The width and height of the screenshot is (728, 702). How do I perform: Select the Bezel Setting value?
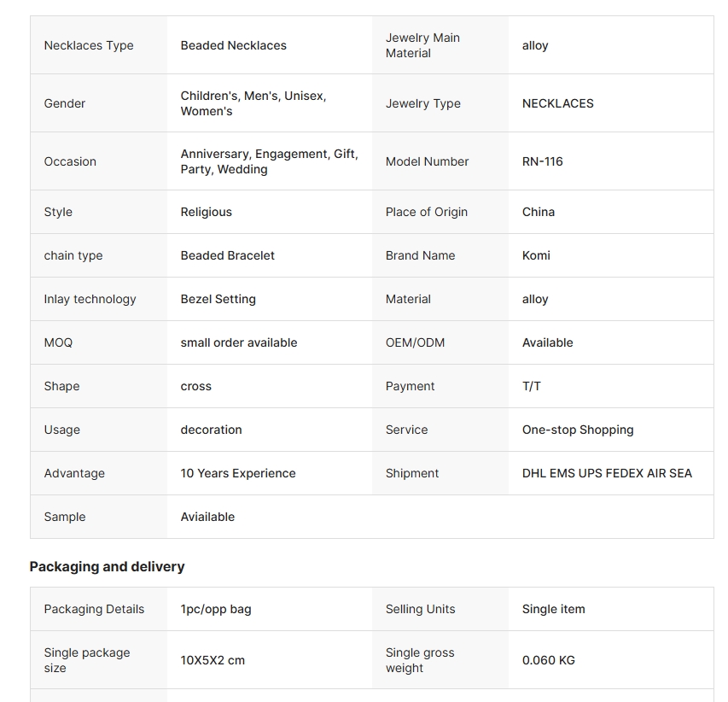[x=218, y=299]
